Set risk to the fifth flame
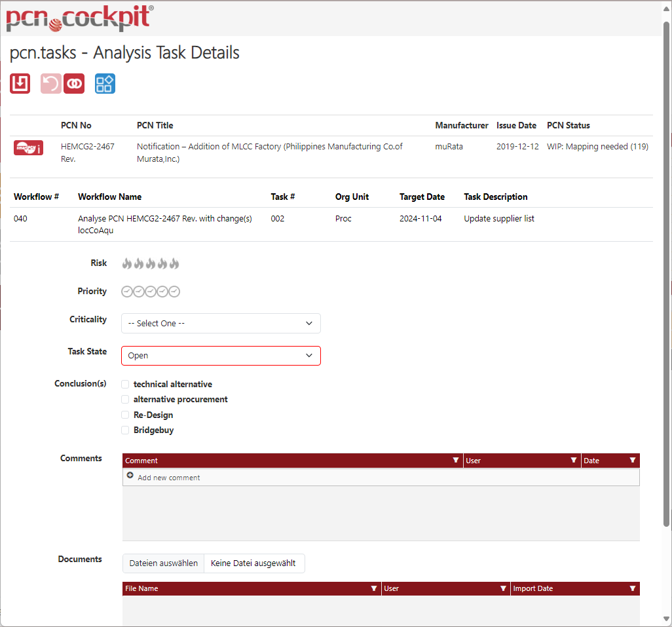The width and height of the screenshot is (672, 627). 174,263
